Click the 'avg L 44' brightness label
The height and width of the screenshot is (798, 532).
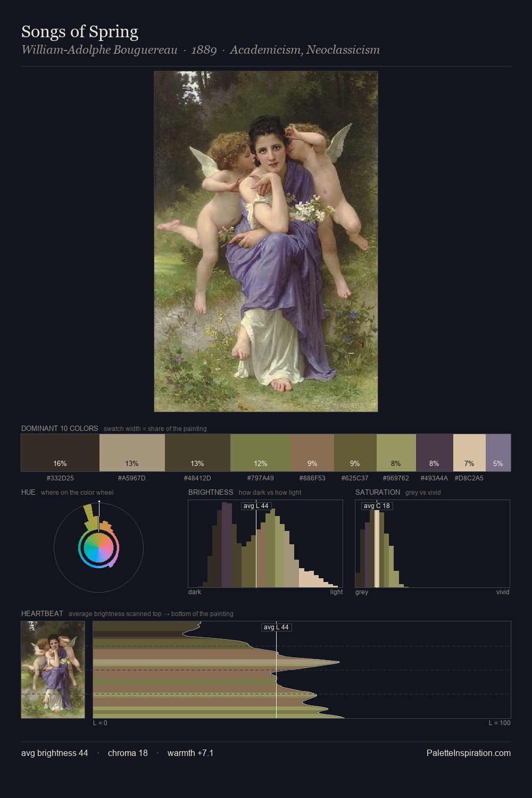tap(256, 506)
